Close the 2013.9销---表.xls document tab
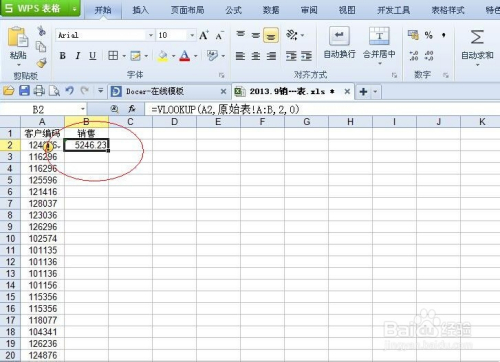Image resolution: width=500 pixels, height=362 pixels. pos(347,91)
